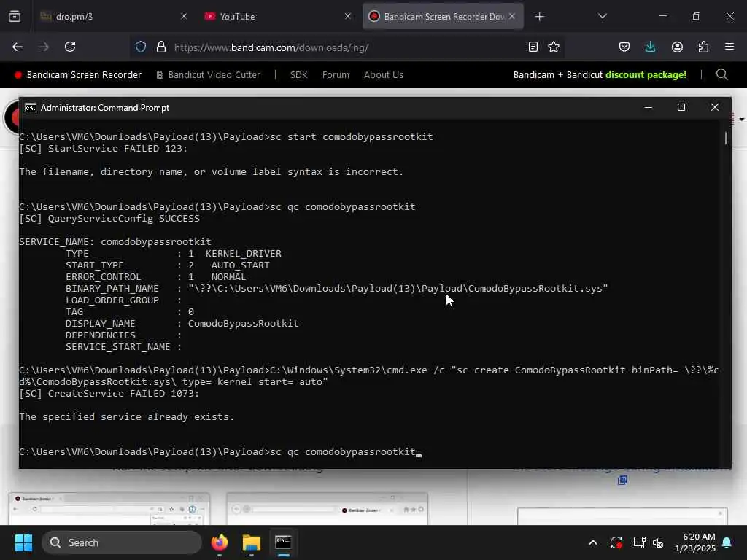This screenshot has width=747, height=560.
Task: Click the Command Prompt vertical scrollbar thumb
Action: pyautogui.click(x=726, y=138)
